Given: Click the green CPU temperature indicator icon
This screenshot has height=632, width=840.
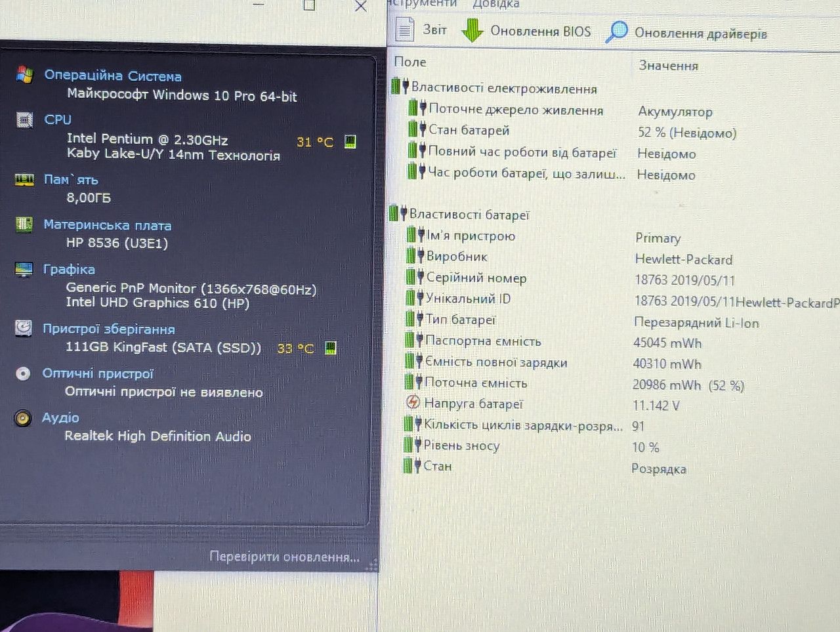Looking at the screenshot, I should coord(350,142).
